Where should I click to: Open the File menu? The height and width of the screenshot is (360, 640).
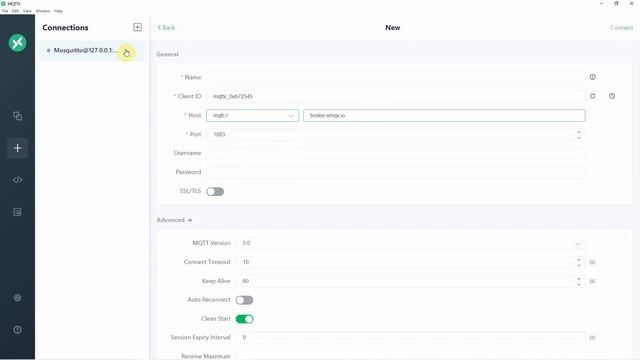(x=5, y=11)
